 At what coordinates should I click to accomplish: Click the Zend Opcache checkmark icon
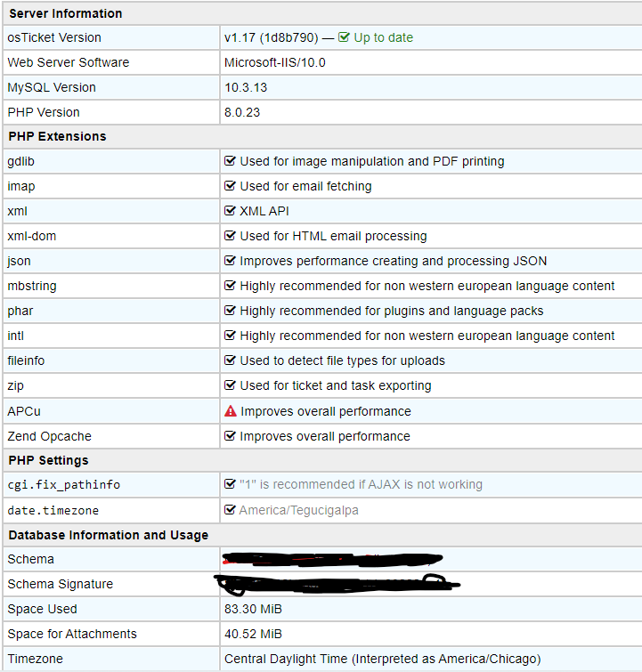(x=231, y=436)
